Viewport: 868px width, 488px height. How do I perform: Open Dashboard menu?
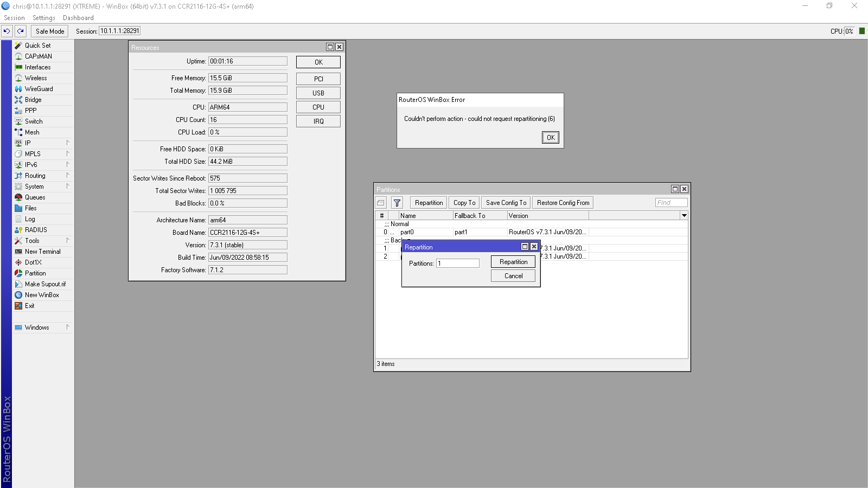pyautogui.click(x=78, y=18)
